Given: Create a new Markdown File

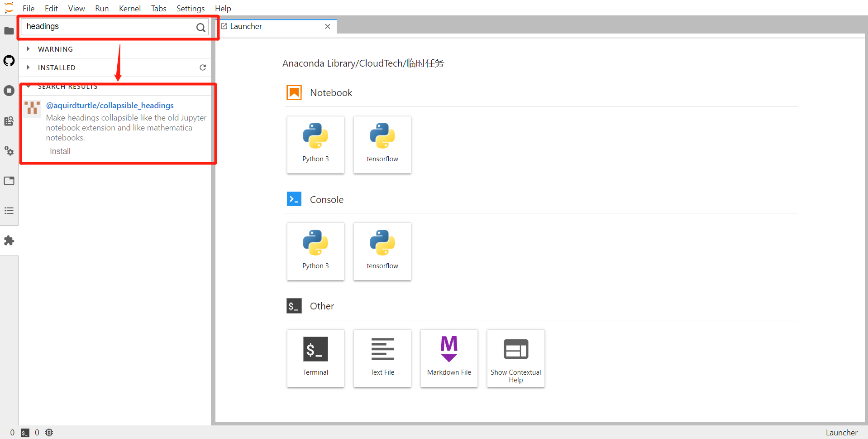Looking at the screenshot, I should tap(449, 358).
